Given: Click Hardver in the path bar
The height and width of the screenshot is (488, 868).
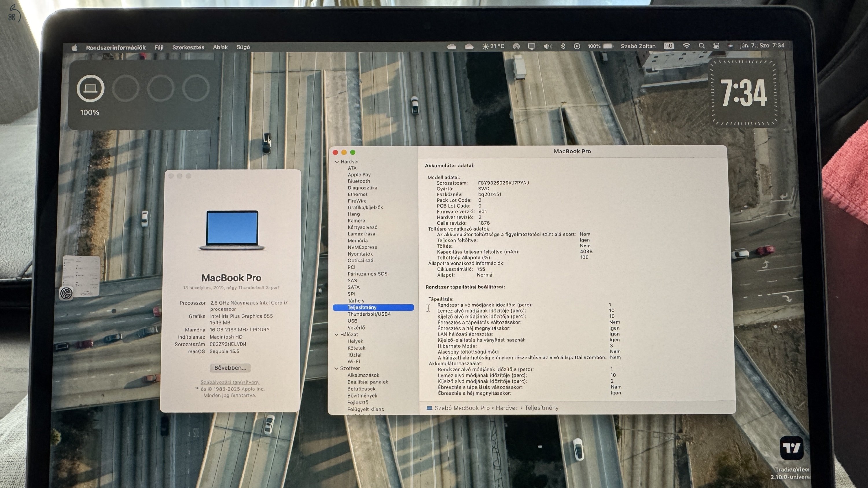Looking at the screenshot, I should pos(506,408).
